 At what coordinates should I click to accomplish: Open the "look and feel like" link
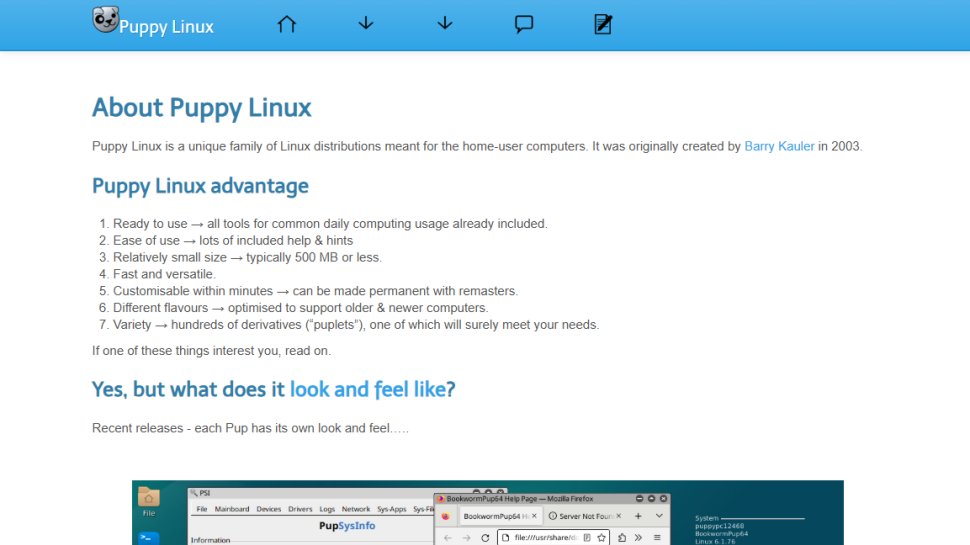(x=367, y=389)
